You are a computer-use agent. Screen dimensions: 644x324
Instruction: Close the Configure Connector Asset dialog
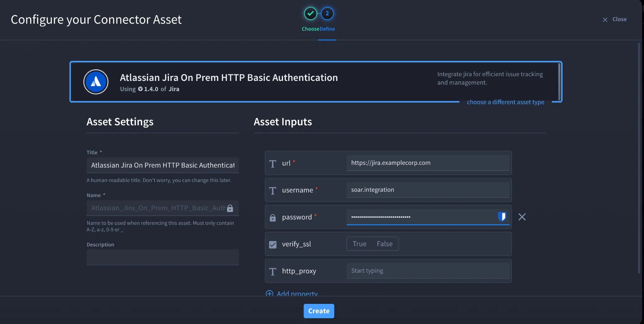(x=615, y=20)
